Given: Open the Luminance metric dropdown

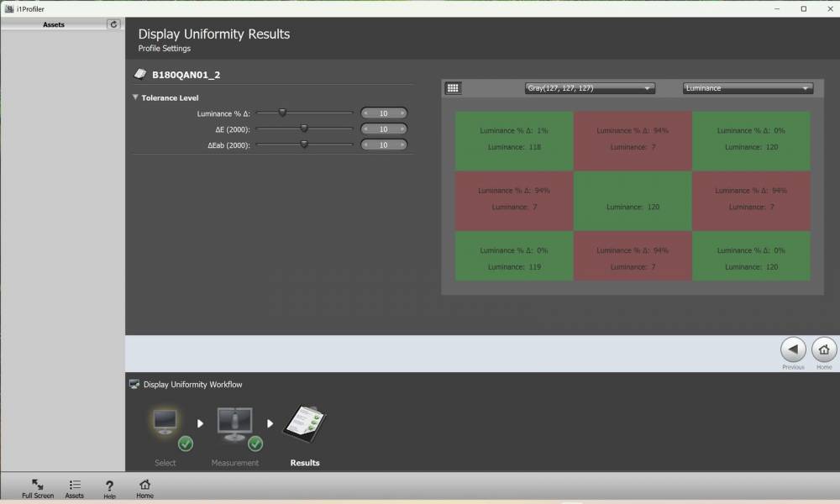Looking at the screenshot, I should pos(747,88).
